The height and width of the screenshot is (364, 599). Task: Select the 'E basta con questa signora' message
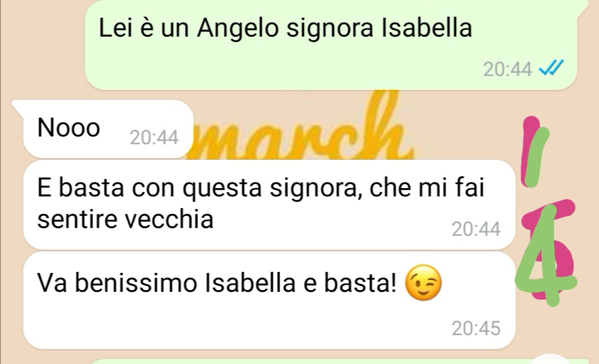pyautogui.click(x=269, y=205)
